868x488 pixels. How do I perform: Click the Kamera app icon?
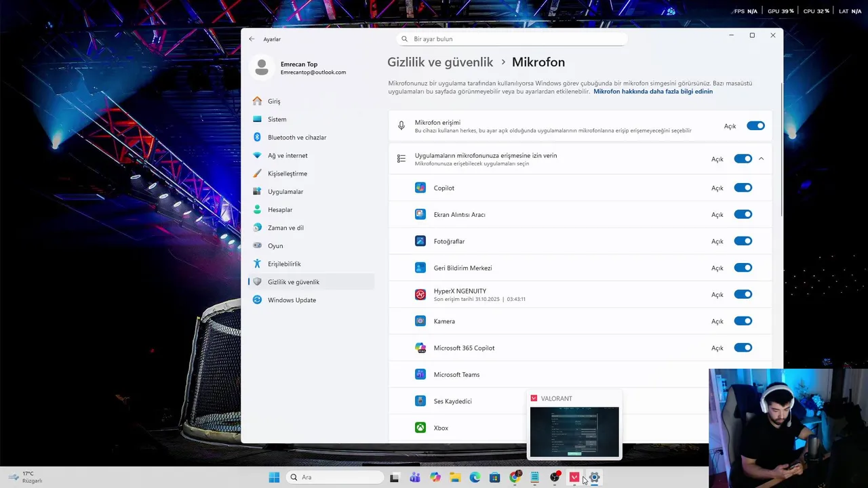[420, 321]
